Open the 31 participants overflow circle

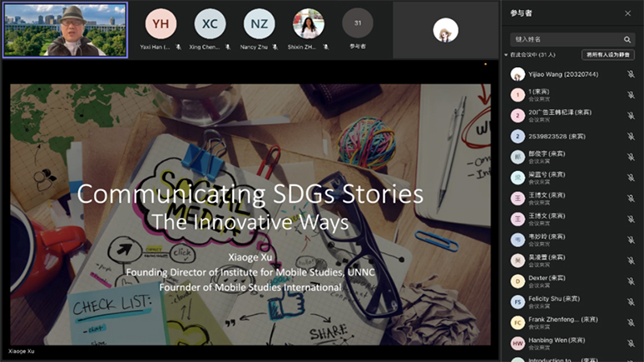tap(358, 23)
